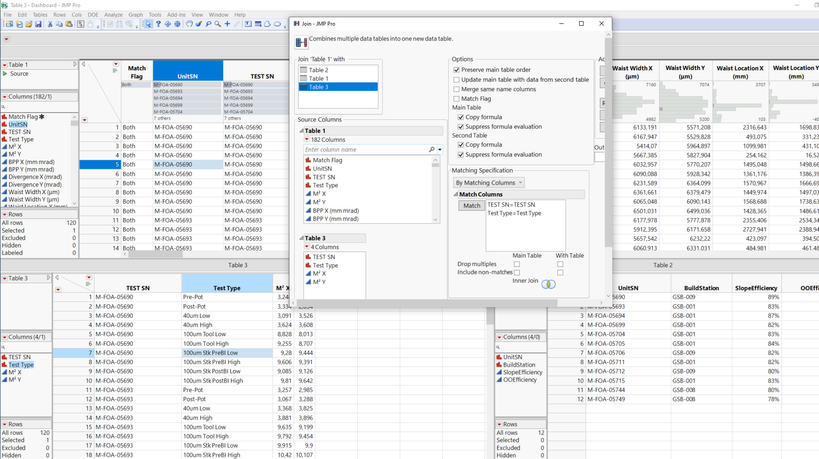Image resolution: width=819 pixels, height=459 pixels.
Task: Check Merge same name columns
Action: 457,89
